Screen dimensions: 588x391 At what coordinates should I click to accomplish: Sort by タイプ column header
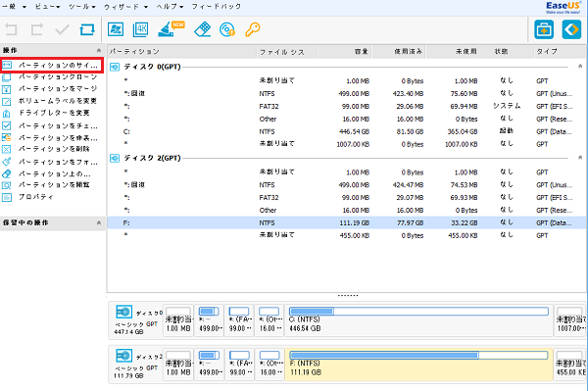coord(560,51)
